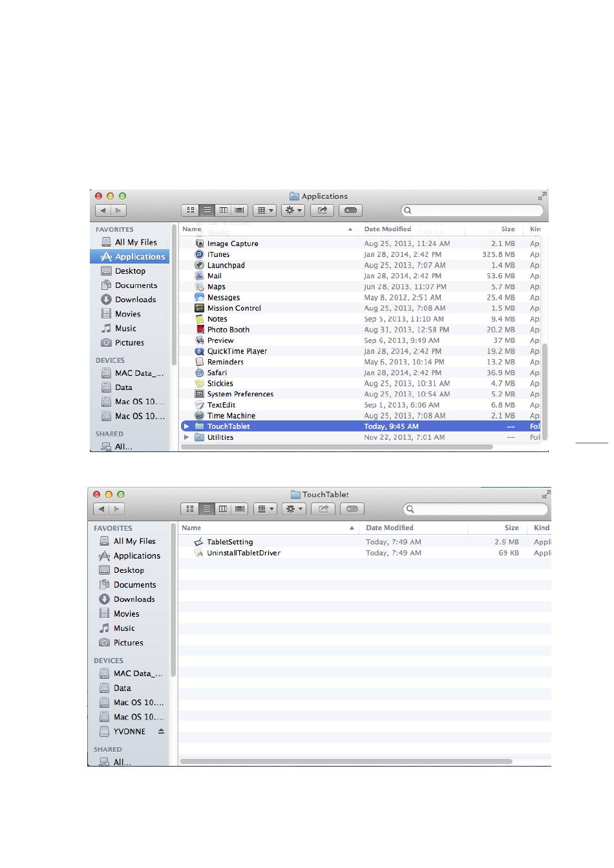The image size is (614, 868).
Task: Click horizontal scrollbar in TouchTablet window
Action: [x=346, y=761]
